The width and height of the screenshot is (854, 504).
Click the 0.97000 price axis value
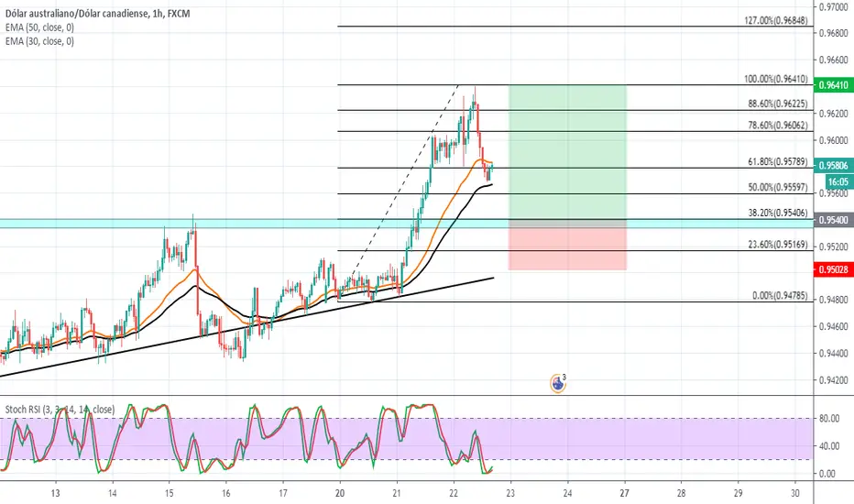click(x=833, y=6)
